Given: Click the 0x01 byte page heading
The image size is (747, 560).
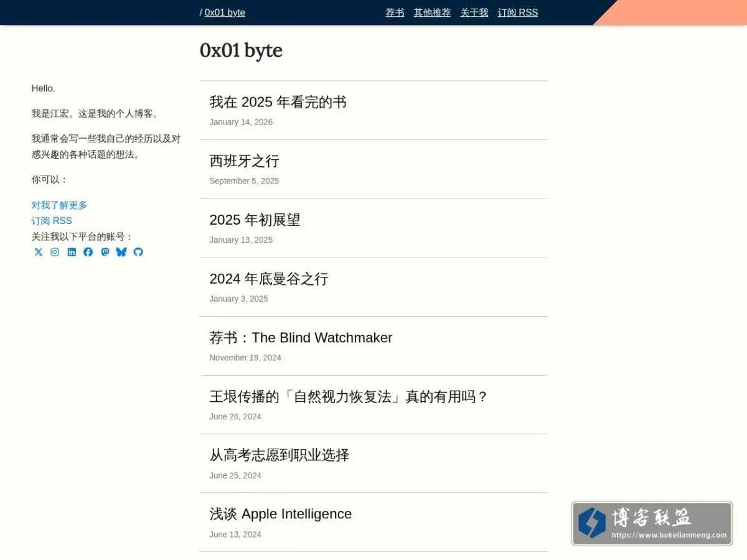Looking at the screenshot, I should point(241,50).
